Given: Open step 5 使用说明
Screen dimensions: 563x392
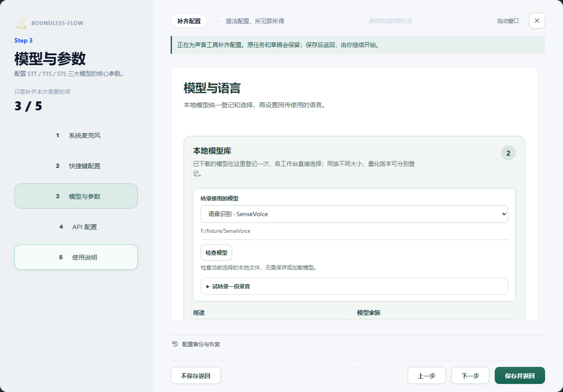Looking at the screenshot, I should [x=76, y=257].
